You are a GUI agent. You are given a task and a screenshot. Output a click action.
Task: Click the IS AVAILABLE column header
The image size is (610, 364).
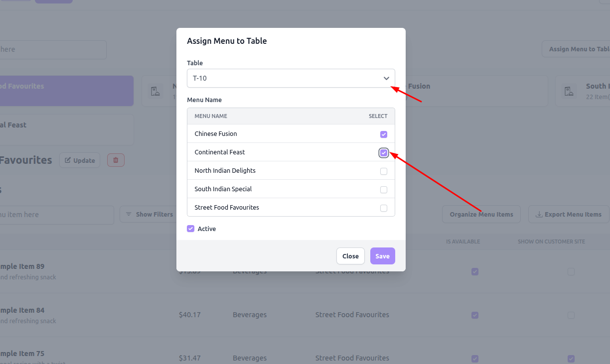point(463,242)
